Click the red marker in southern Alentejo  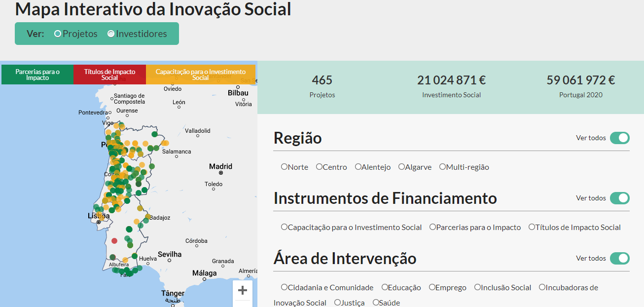pyautogui.click(x=114, y=241)
